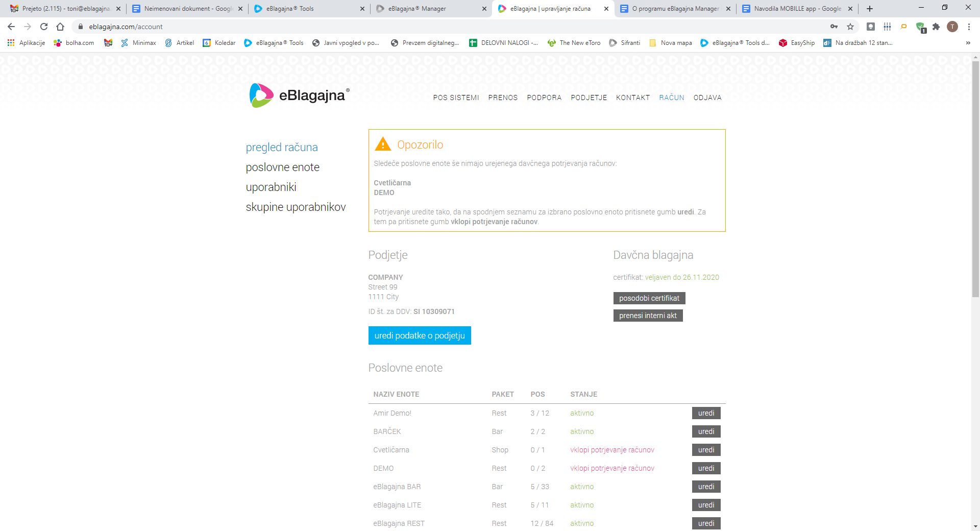
Task: Switch to Navodila MOBILLE app tab
Action: pyautogui.click(x=797, y=9)
